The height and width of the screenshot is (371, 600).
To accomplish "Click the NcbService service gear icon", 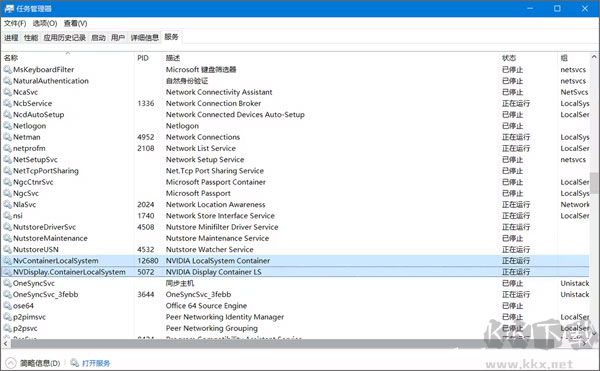I will tap(7, 103).
